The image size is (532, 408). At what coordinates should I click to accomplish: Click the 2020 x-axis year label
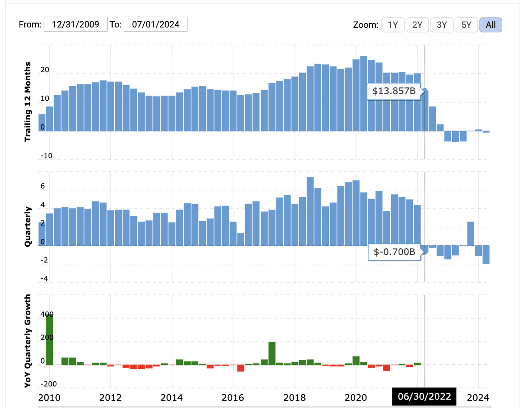click(356, 398)
